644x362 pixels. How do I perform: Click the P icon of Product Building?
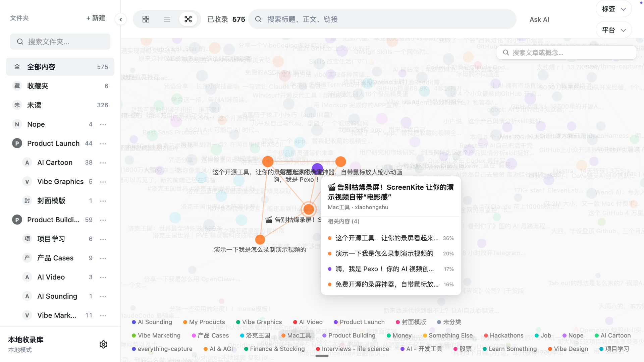click(17, 220)
